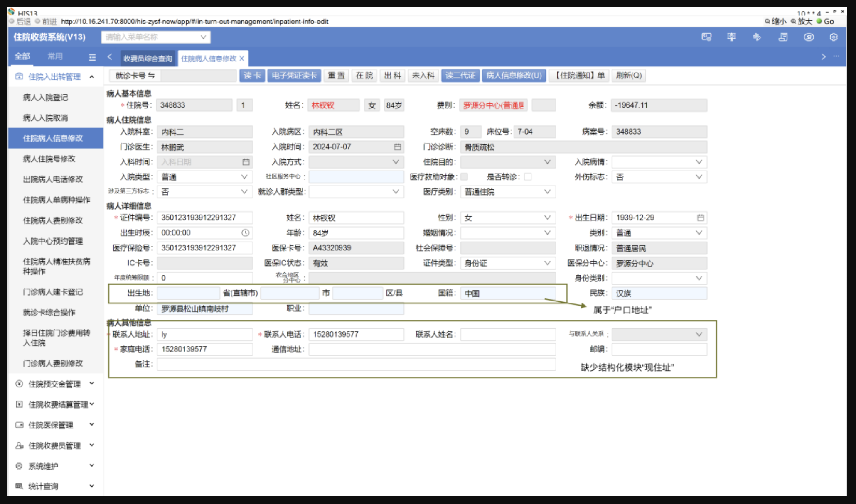Click the oval SI icon in header
The width and height of the screenshot is (856, 504).
coord(808,37)
